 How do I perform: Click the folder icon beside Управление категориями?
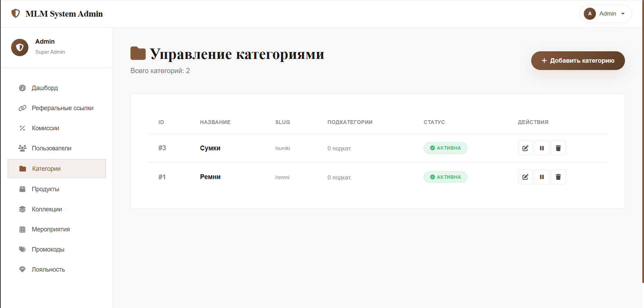[138, 53]
